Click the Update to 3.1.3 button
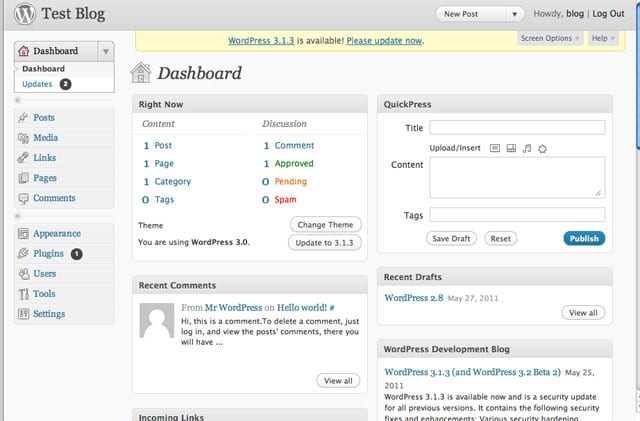 [325, 243]
